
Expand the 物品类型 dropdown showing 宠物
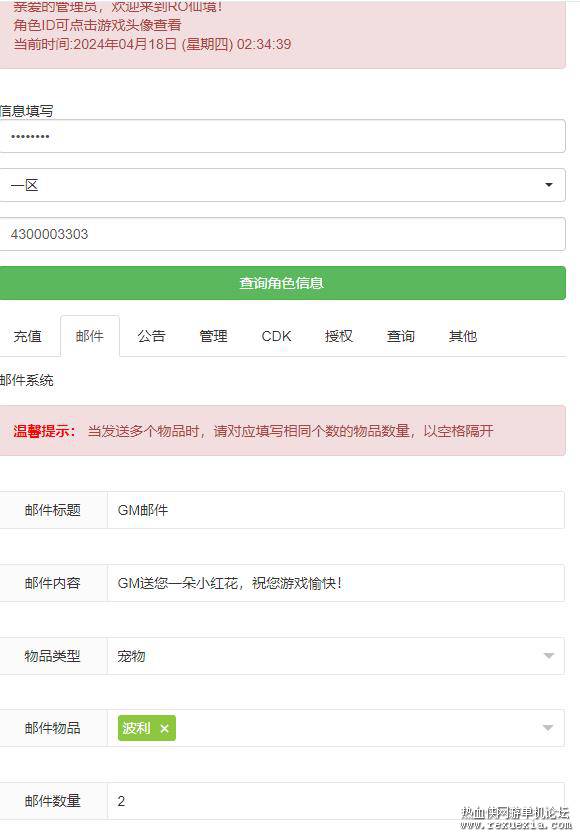pos(335,656)
